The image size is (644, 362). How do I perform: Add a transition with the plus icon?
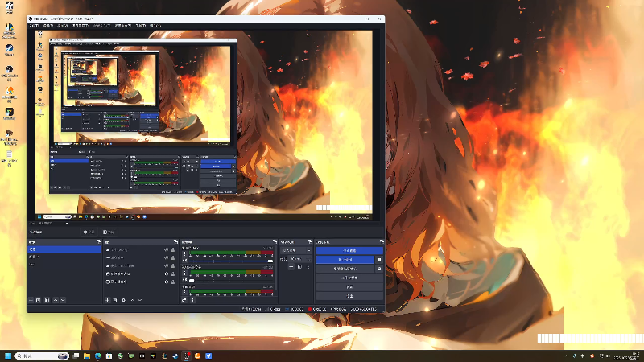(x=291, y=267)
